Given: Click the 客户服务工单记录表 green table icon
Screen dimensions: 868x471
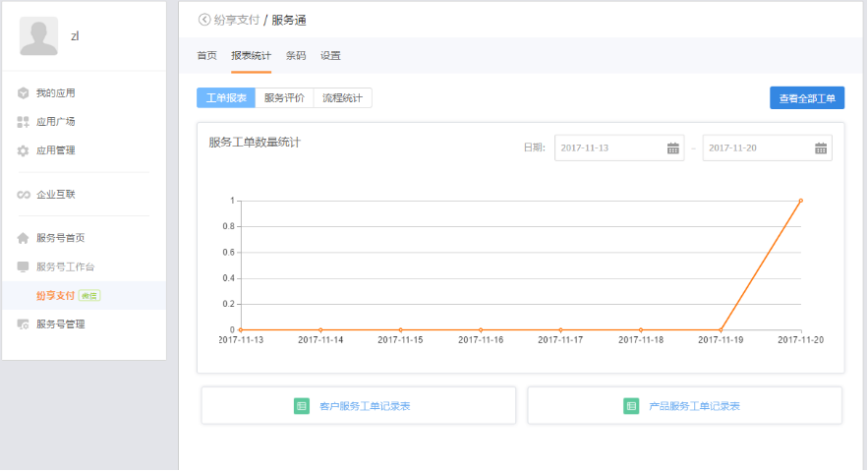Looking at the screenshot, I should [x=302, y=405].
